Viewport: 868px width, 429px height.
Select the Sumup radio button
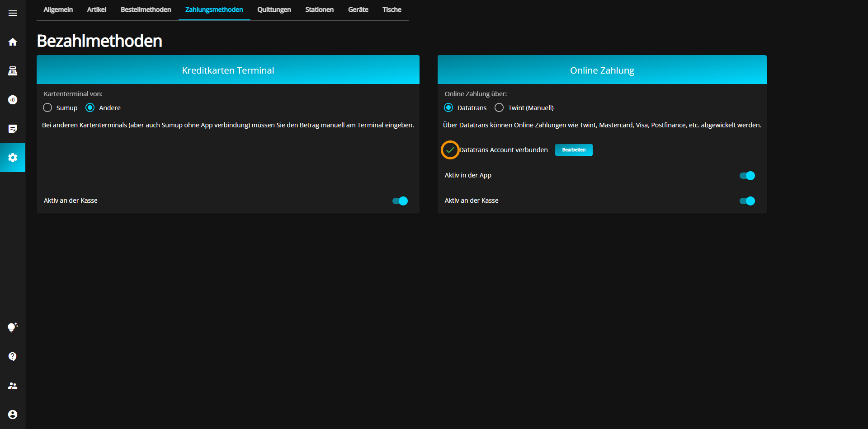47,107
